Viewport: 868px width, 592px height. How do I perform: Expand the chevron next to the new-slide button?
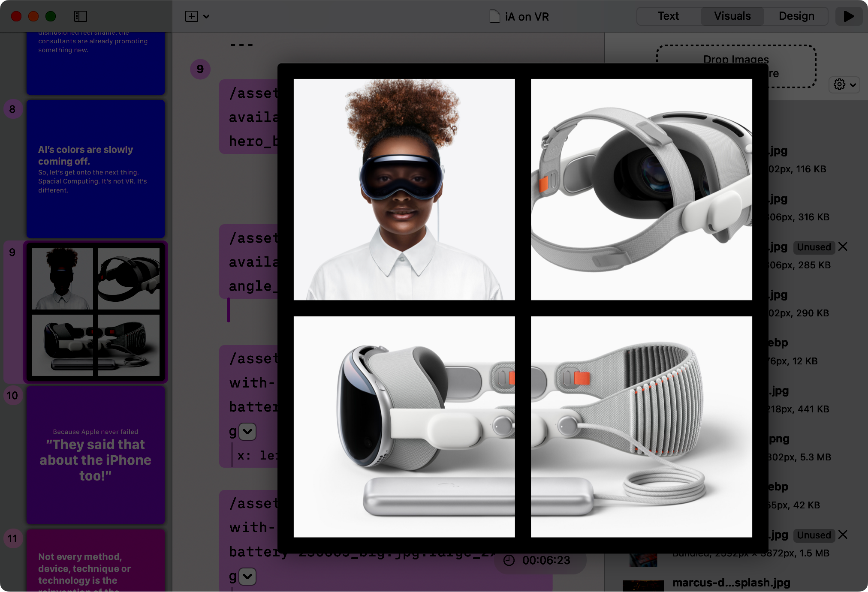207,16
